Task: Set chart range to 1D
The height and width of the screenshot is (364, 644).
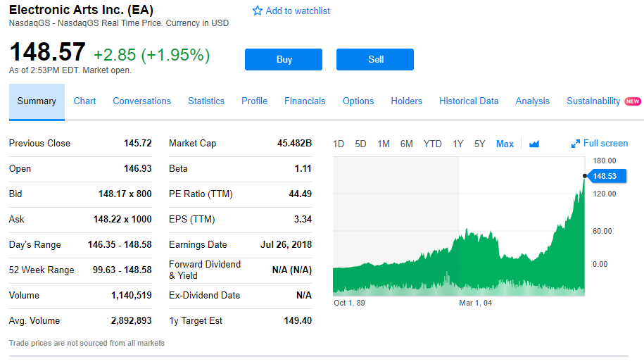Action: click(339, 144)
